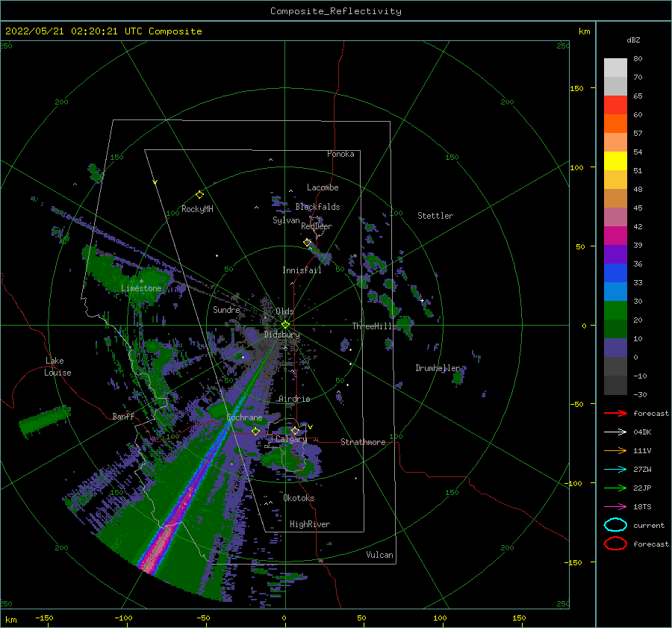Click the orange 111V arrow symbol
Screen dimensions: 672x628
click(615, 450)
